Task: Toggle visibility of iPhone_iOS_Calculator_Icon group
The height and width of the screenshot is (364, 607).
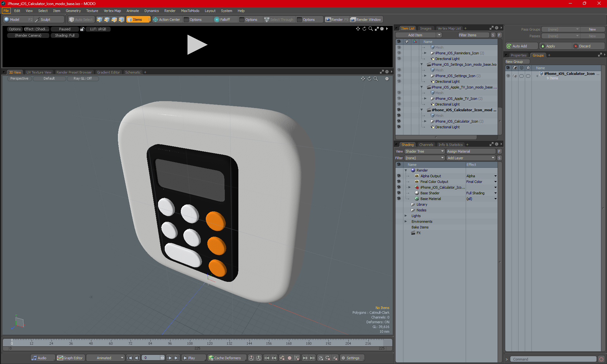Action: 508,76
